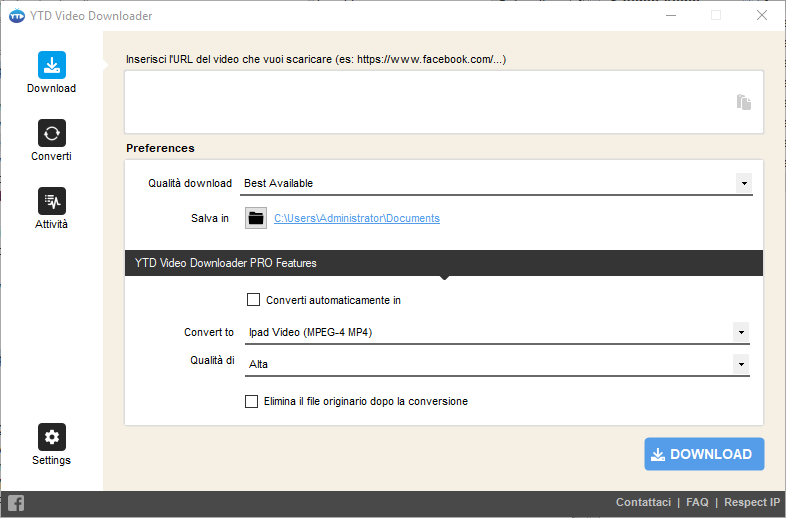Viewport: 786px width, 518px height.
Task: Open the Attività activity icon
Action: point(52,201)
